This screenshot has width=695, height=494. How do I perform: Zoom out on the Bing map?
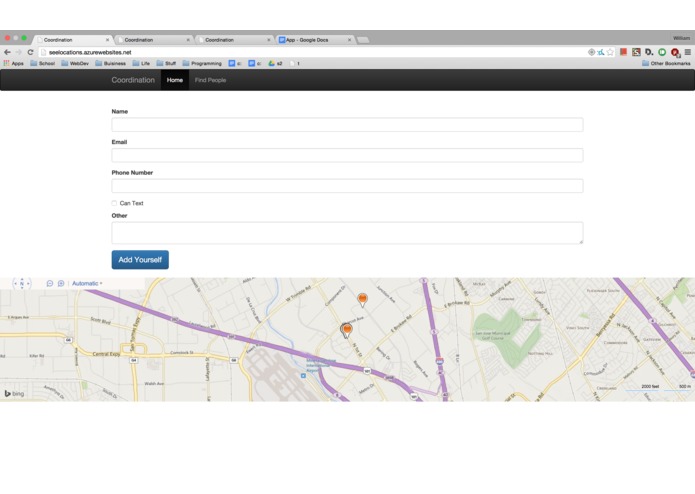tap(50, 284)
